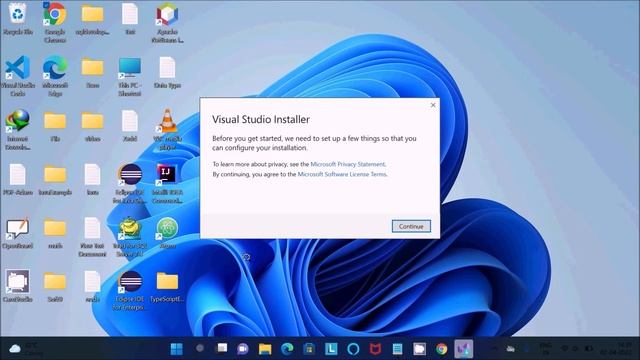The image size is (640, 360).
Task: Select the TypeScript folder on desktop
Action: pos(167,287)
